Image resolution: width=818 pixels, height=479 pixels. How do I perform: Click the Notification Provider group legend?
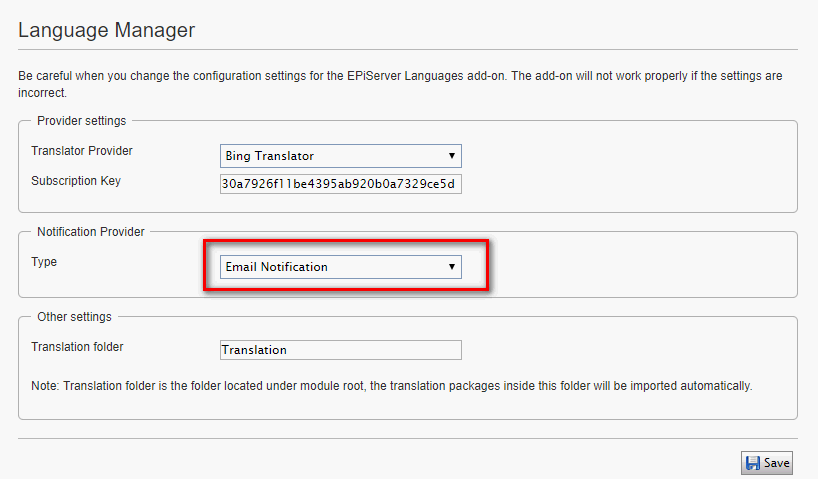(x=91, y=232)
